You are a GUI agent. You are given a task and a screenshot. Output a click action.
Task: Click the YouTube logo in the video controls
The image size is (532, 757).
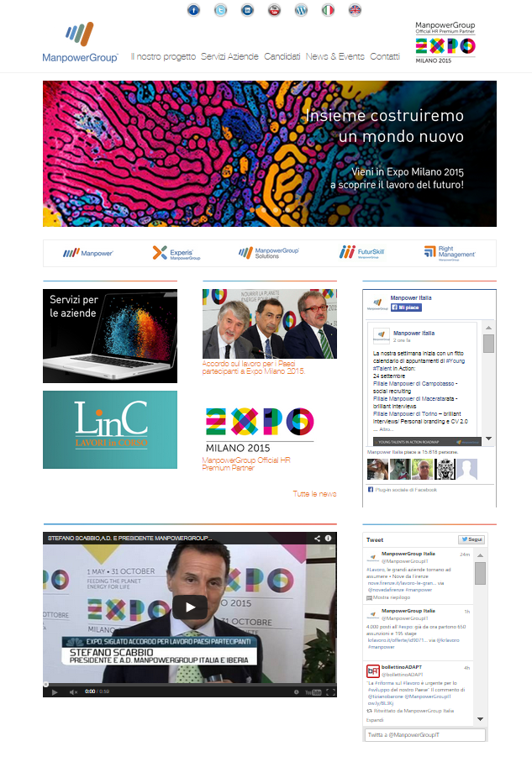pos(313,691)
